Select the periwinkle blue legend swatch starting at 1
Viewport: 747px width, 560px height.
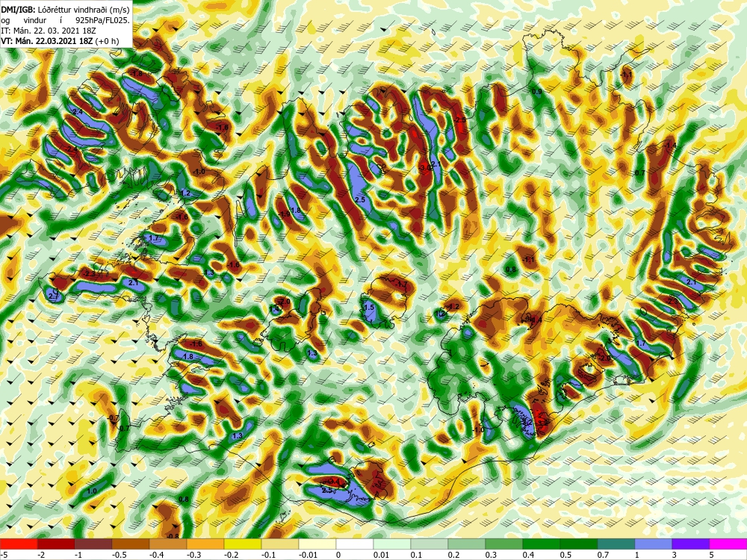(x=654, y=544)
